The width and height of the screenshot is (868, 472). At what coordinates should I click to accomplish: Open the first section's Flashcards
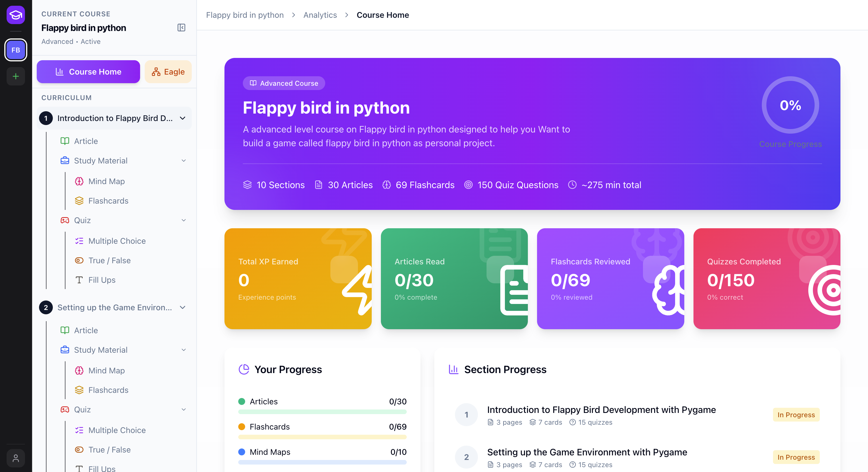[x=108, y=201]
